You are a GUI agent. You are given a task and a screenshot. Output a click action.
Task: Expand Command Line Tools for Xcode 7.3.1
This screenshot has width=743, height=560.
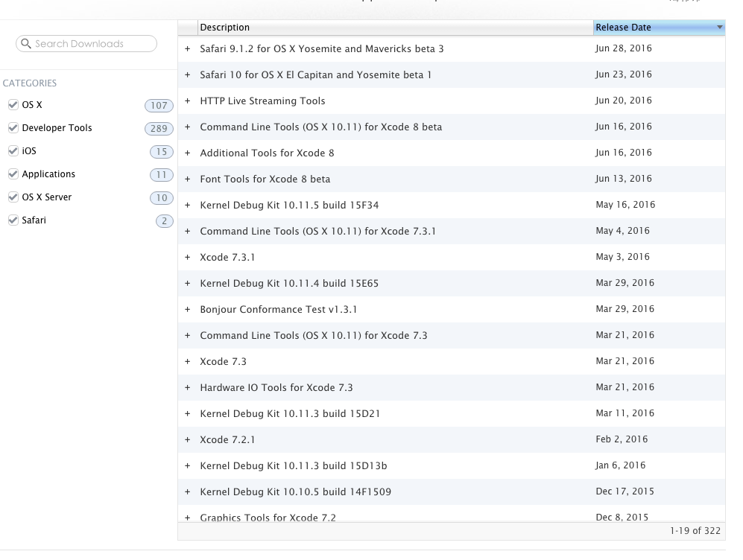[188, 231]
